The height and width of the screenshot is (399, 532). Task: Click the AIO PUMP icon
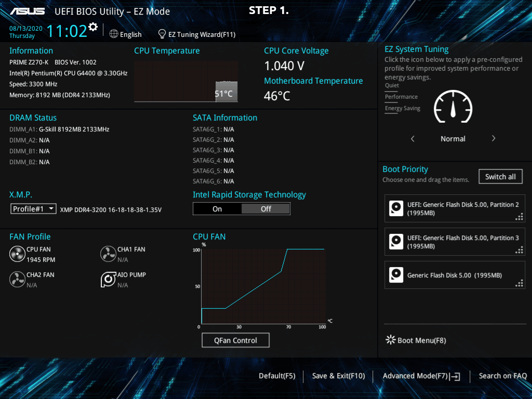[x=108, y=280]
